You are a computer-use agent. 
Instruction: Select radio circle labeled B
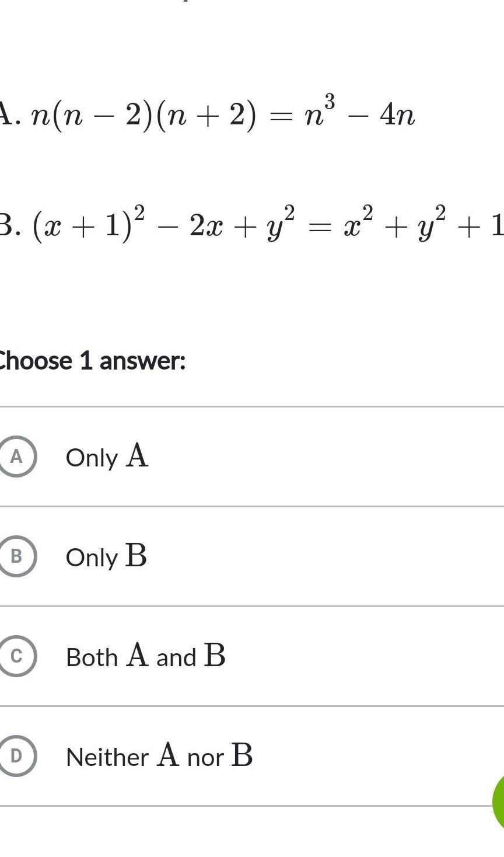pos(16,556)
